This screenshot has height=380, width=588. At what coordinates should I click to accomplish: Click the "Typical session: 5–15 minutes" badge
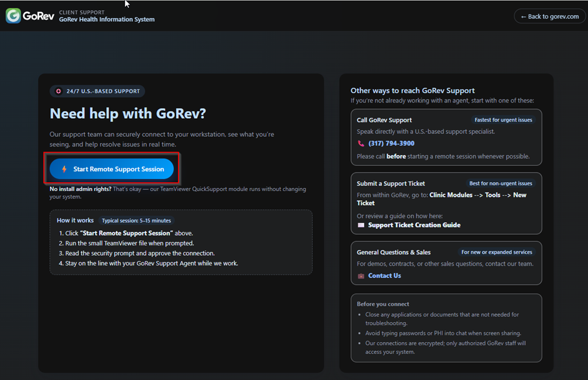coord(136,221)
